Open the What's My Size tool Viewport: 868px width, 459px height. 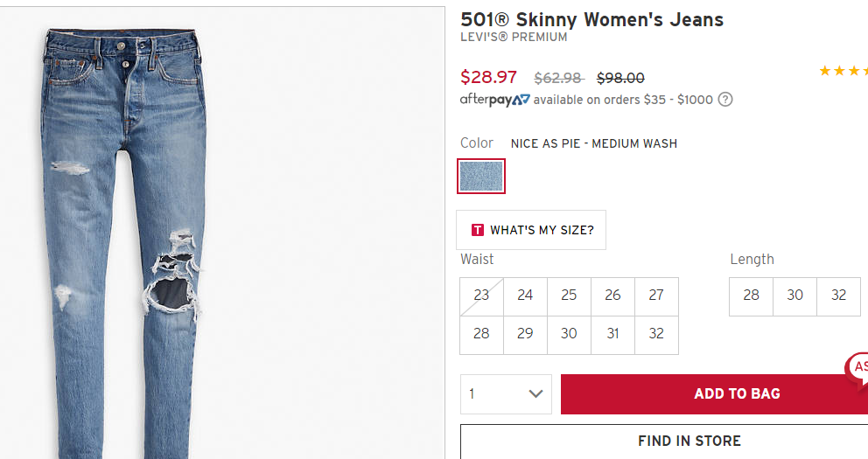pyautogui.click(x=531, y=230)
